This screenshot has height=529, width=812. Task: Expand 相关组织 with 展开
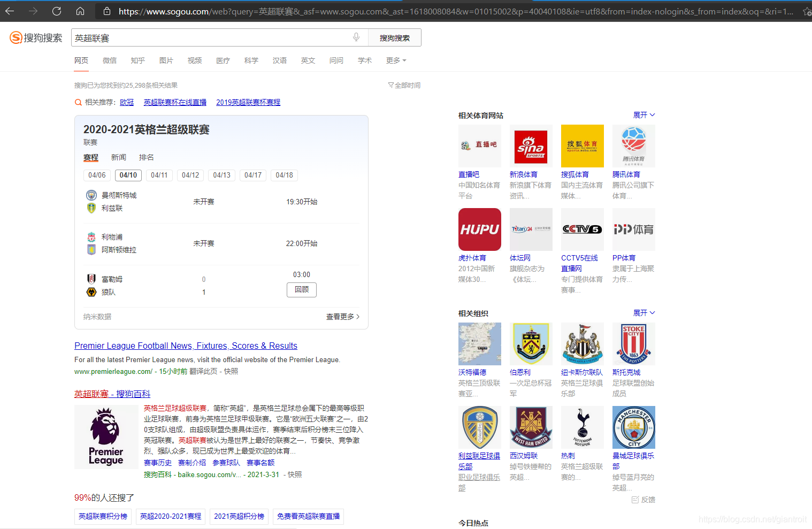click(644, 313)
